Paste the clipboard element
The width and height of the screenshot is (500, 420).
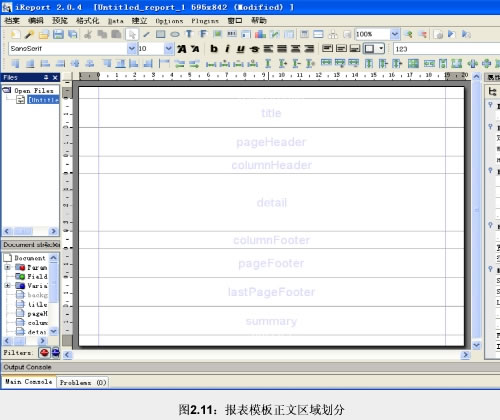coord(116,34)
